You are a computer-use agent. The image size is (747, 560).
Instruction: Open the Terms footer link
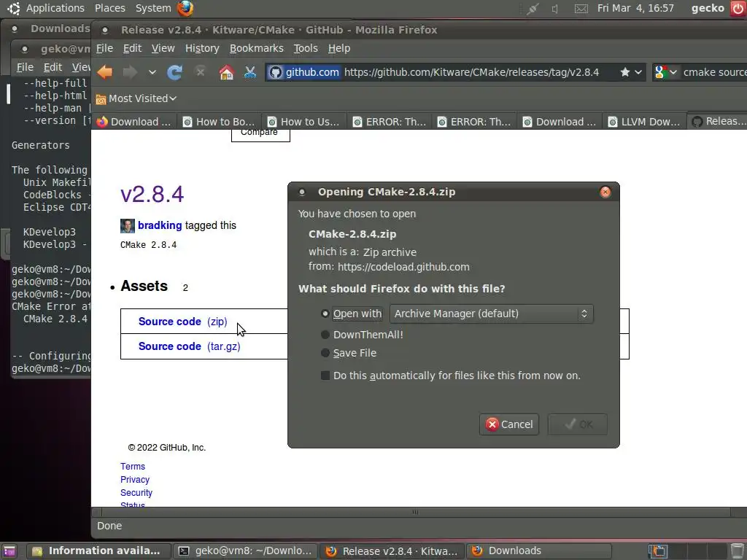pyautogui.click(x=133, y=467)
